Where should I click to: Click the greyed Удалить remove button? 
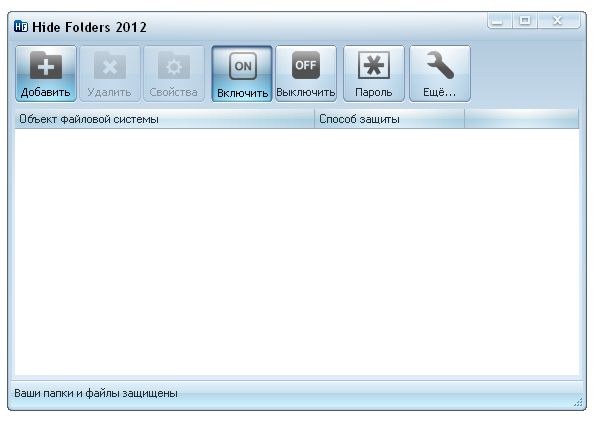point(110,73)
